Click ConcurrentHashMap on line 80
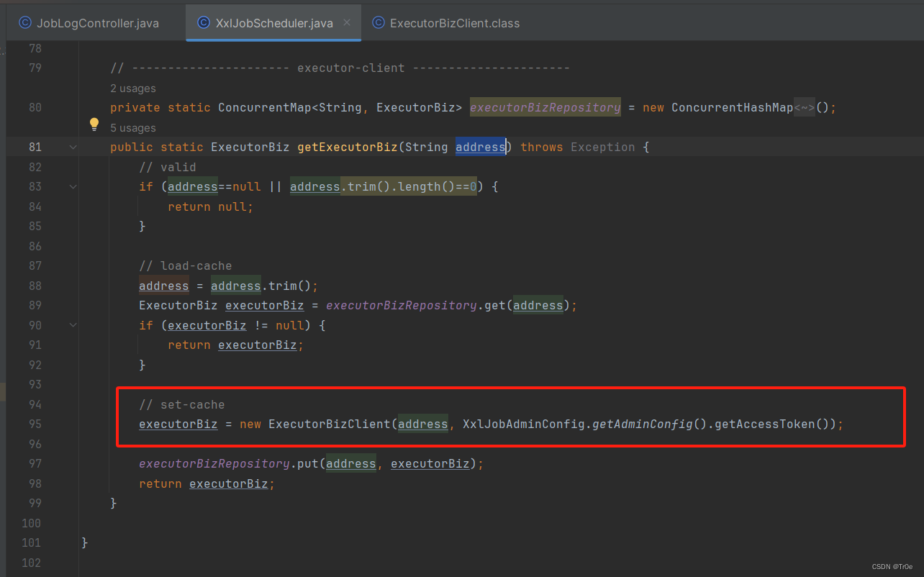The height and width of the screenshot is (577, 924). point(732,107)
